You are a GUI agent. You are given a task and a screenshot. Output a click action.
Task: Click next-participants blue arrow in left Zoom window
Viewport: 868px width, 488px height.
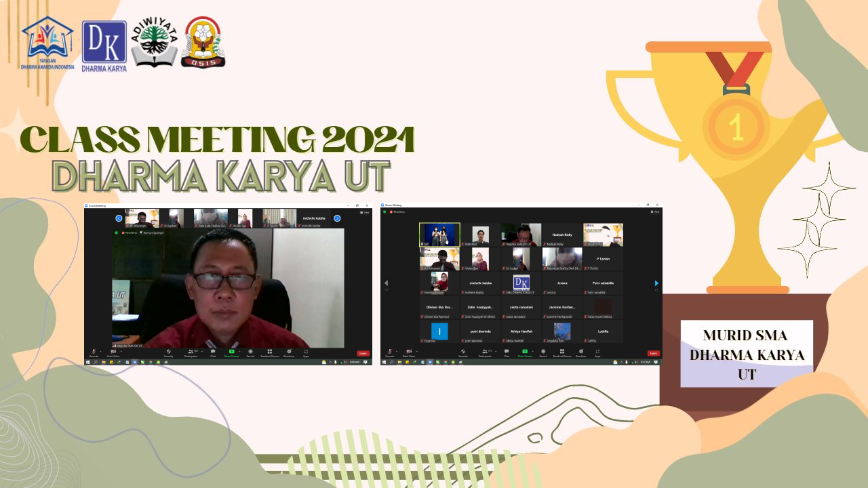tap(337, 218)
